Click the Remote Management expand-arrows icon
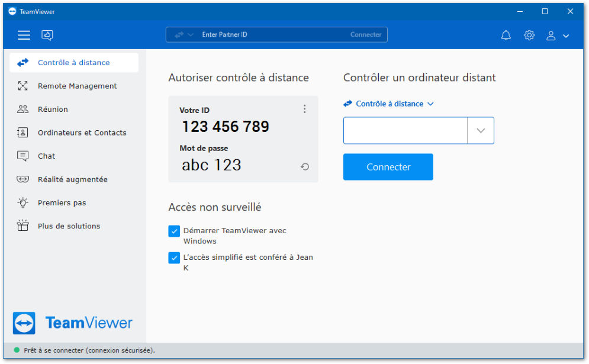589x364 pixels. coord(23,86)
